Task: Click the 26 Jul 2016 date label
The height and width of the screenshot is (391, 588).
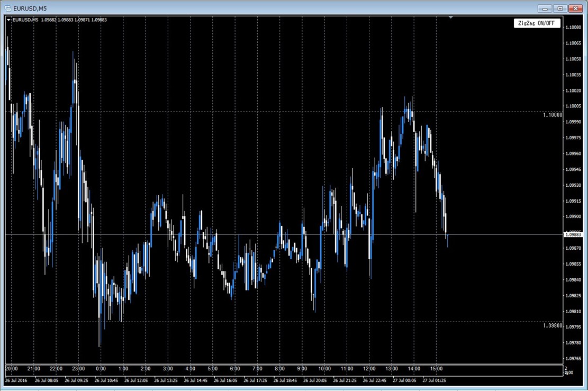Action: (x=16, y=380)
